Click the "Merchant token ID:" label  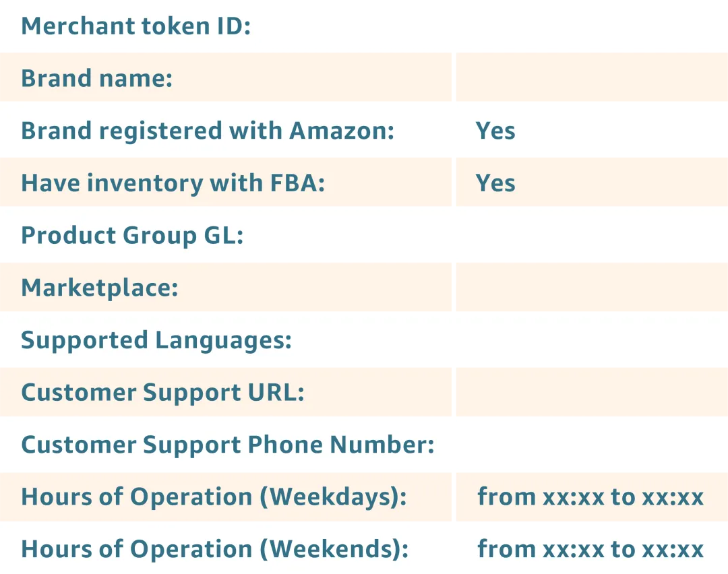[135, 26]
